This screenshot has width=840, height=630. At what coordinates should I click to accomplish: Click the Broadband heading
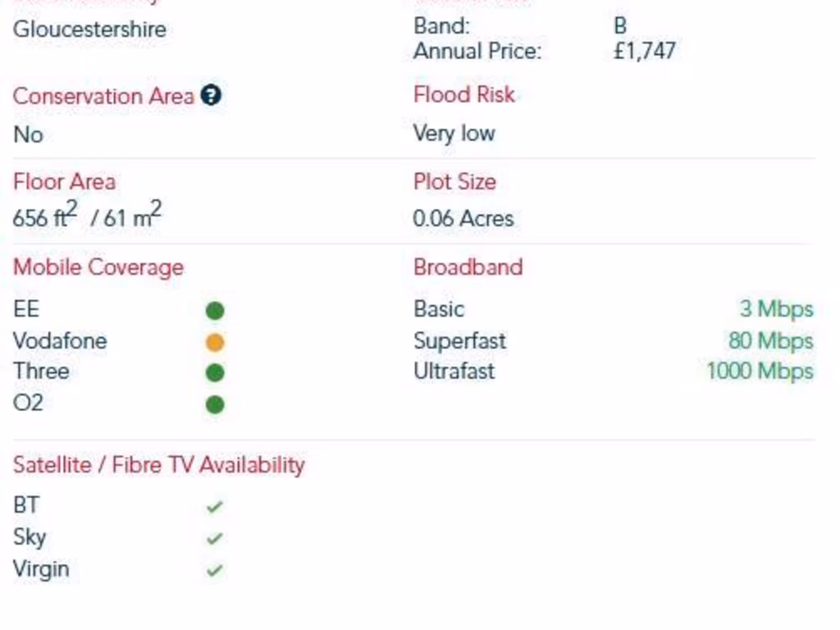coord(468,267)
